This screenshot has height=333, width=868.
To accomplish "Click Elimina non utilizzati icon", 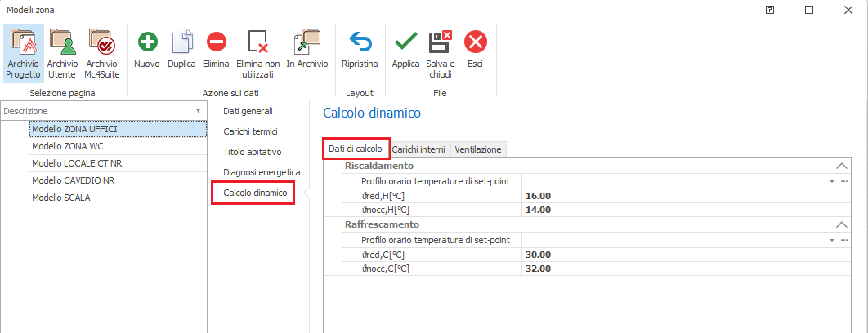I will 257,42.
